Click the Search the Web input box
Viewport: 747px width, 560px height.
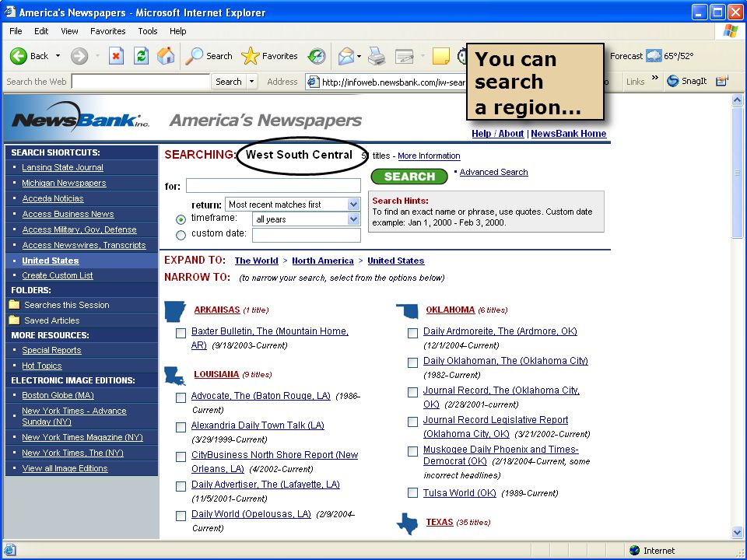click(x=141, y=82)
